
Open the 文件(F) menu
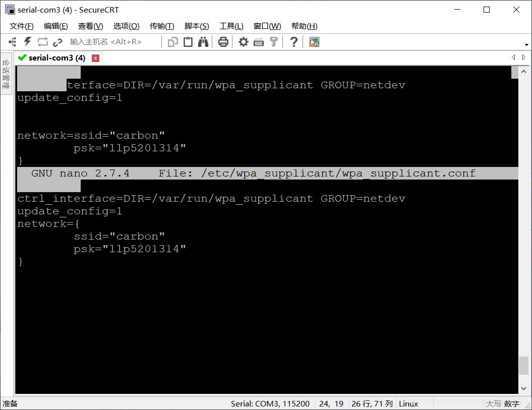click(21, 26)
